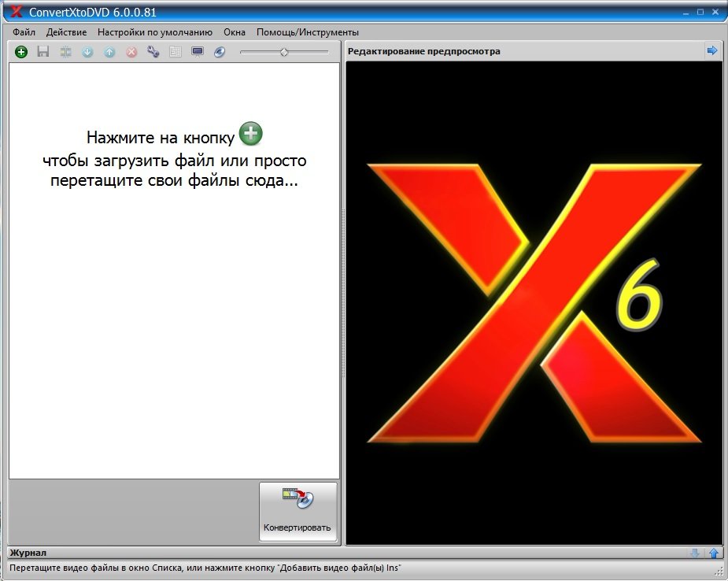Viewport: 728px width, 581px height.
Task: Click the grid layout toolbar icon
Action: tap(176, 51)
